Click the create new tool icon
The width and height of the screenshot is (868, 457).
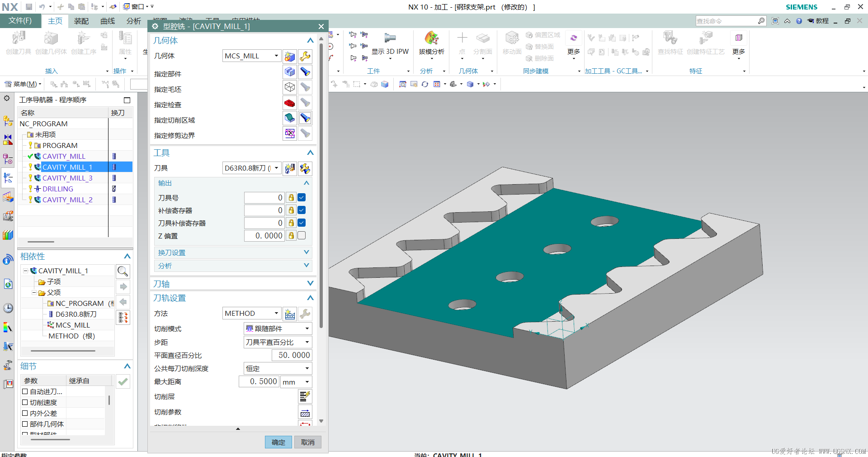point(290,168)
